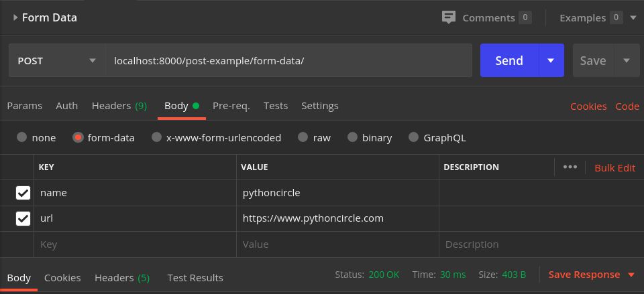
Task: Click the blue Send button
Action: tap(509, 61)
